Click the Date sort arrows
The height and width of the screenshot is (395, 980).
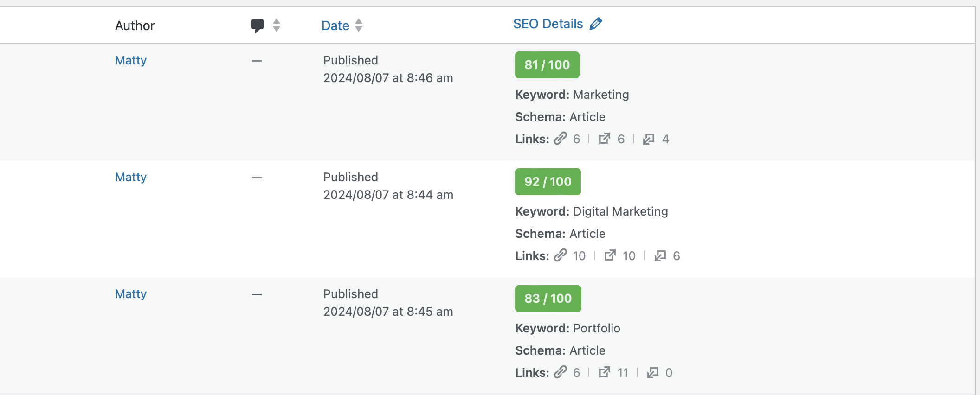coord(359,25)
